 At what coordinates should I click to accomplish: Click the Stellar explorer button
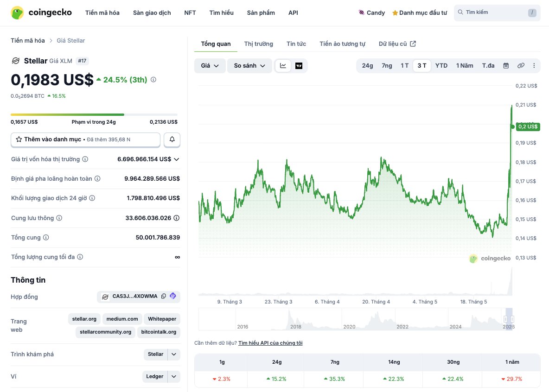point(155,354)
